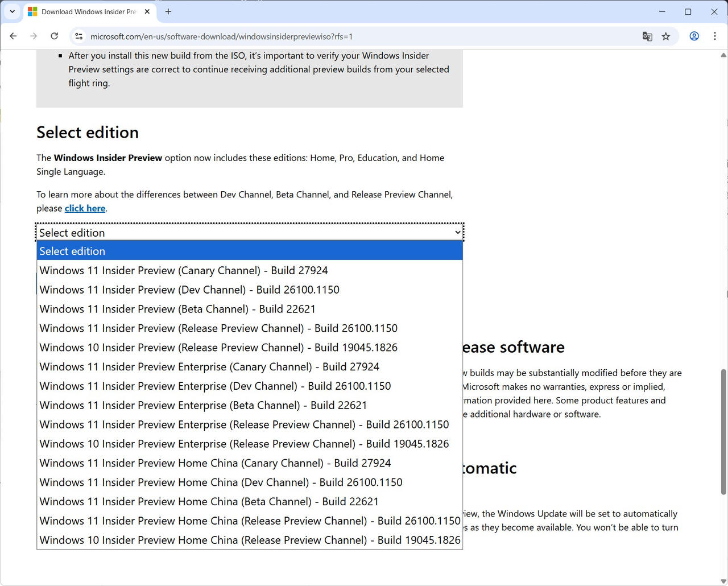Click the page vertical scrollbar thumb

click(x=723, y=432)
